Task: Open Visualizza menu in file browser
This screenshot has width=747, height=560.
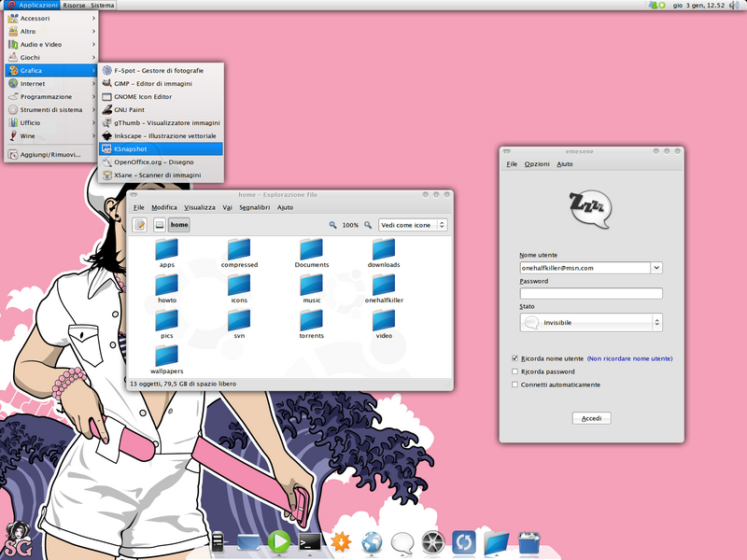Action: 200,207
